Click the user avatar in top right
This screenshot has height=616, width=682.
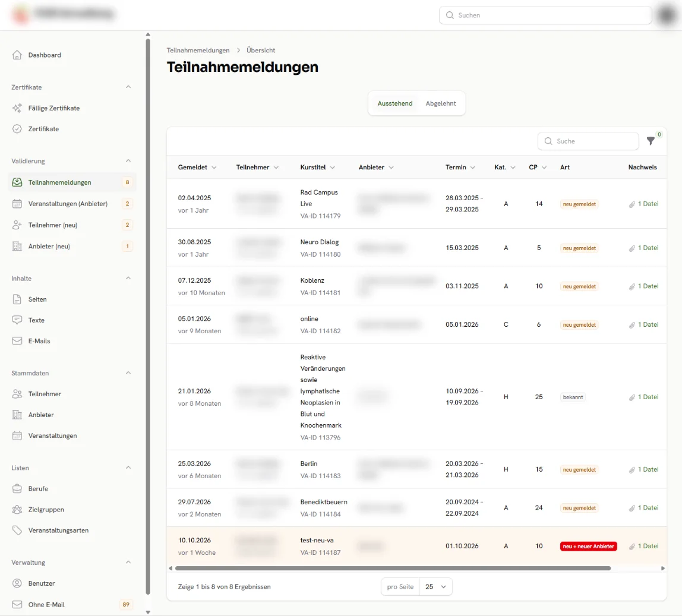[667, 15]
